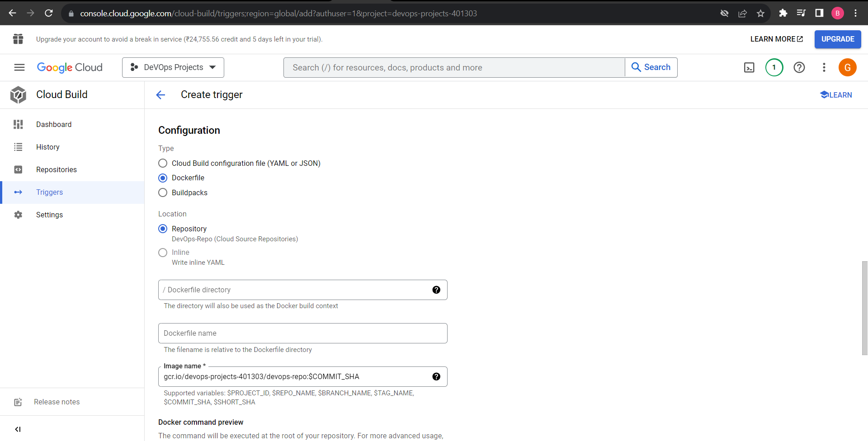Viewport: 868px width, 441px height.
Task: Select Cloud Build configuration file radio option
Action: (163, 163)
